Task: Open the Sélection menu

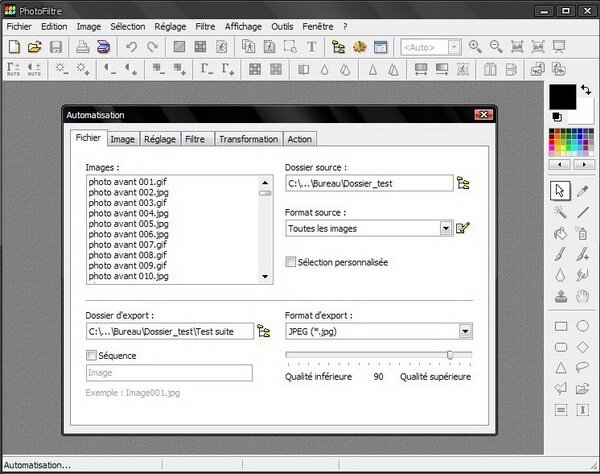Action: tap(128, 26)
